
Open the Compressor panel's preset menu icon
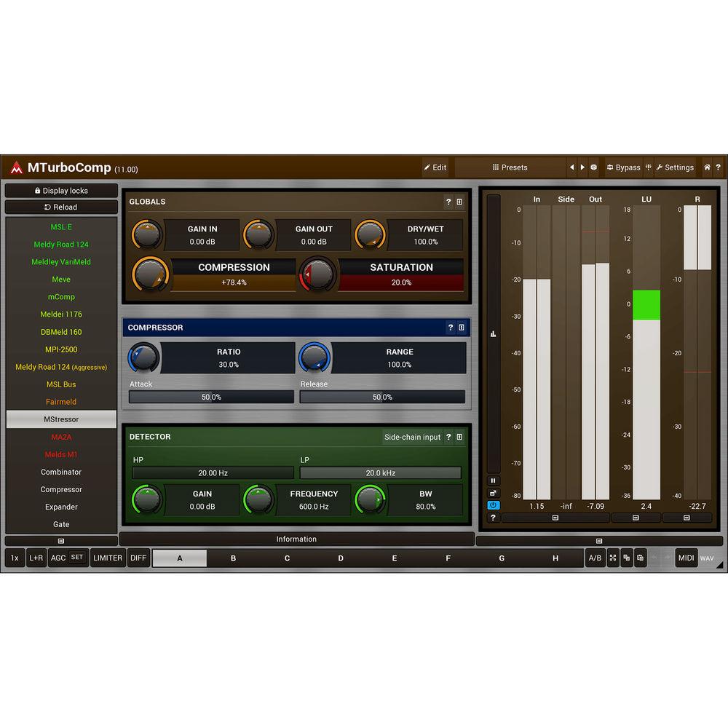[x=461, y=328]
